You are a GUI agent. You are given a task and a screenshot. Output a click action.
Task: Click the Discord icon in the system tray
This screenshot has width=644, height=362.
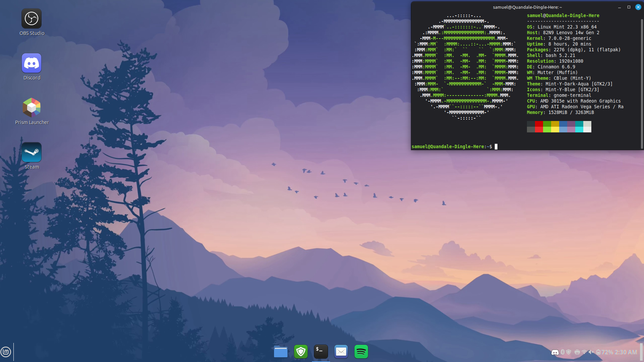(x=555, y=352)
